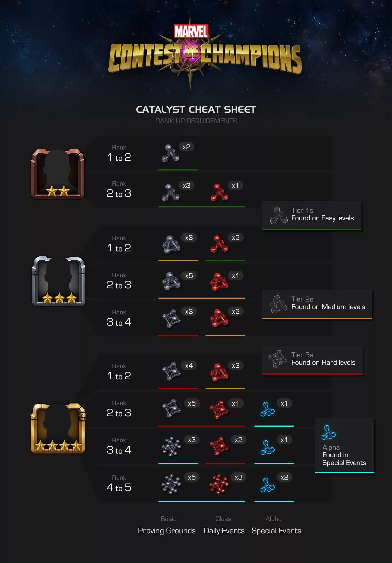Click the Proving Grounds label
The height and width of the screenshot is (563, 392).
coord(167,531)
